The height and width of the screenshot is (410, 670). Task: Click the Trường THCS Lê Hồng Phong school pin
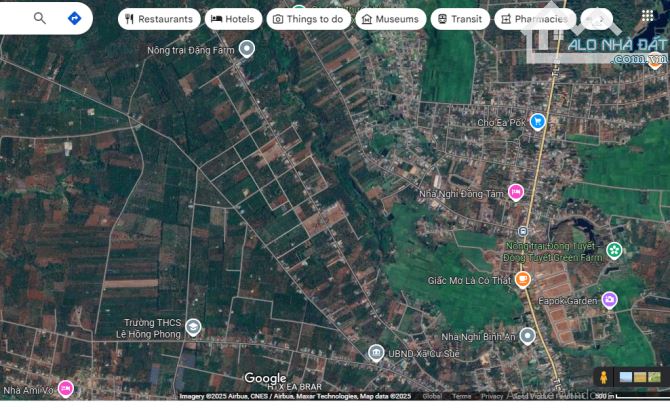(x=193, y=327)
